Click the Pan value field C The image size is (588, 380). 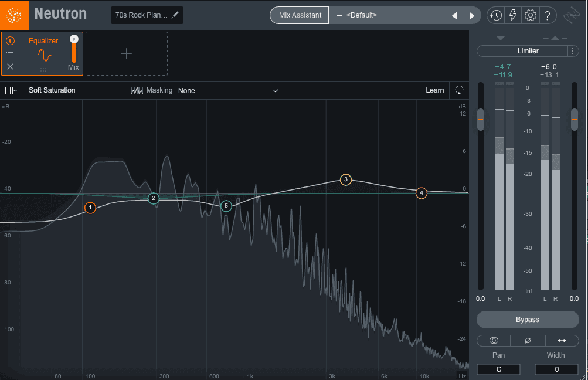point(498,369)
